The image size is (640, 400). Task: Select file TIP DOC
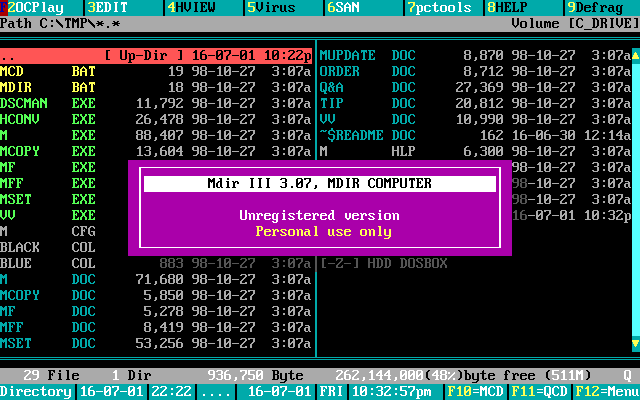[x=475, y=103]
